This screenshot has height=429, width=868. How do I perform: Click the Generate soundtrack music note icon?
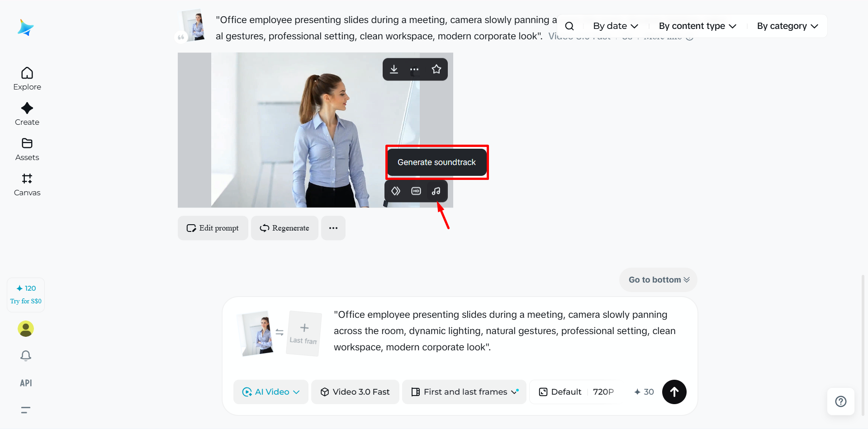tap(436, 191)
